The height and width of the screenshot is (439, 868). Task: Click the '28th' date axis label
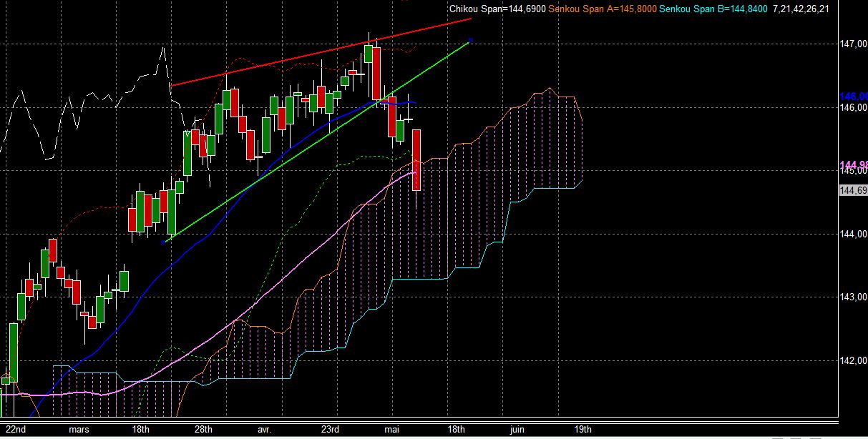(x=203, y=429)
